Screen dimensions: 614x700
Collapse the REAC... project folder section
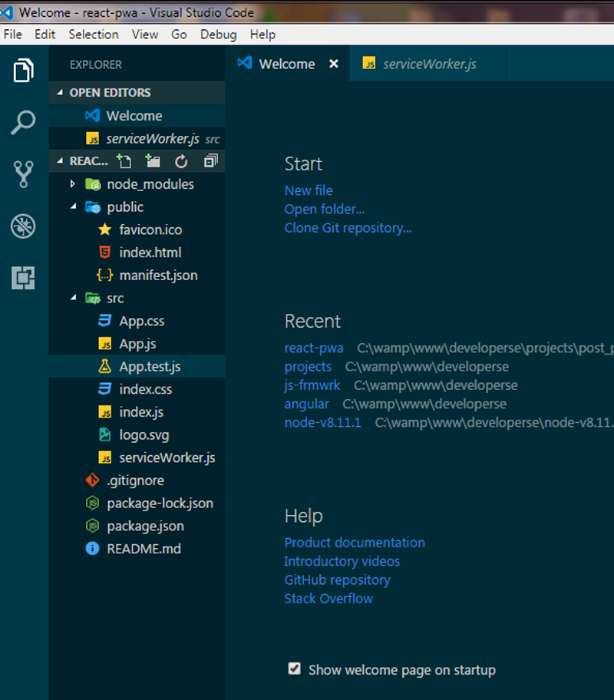pos(60,160)
